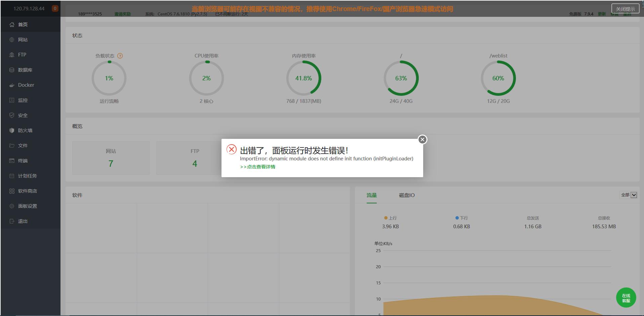Image resolution: width=644 pixels, height=316 pixels.
Task: Click the 概览 section heading
Action: 77,126
